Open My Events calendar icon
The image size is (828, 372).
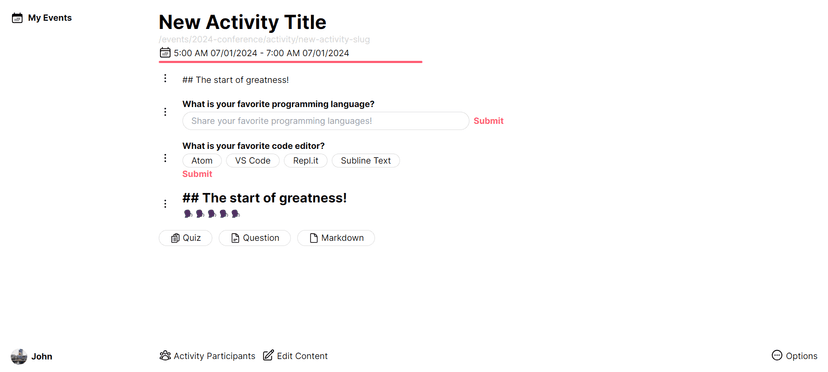tap(17, 18)
